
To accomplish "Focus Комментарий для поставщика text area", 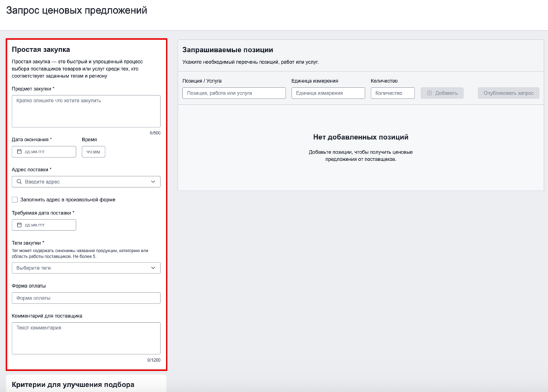I will pyautogui.click(x=86, y=338).
